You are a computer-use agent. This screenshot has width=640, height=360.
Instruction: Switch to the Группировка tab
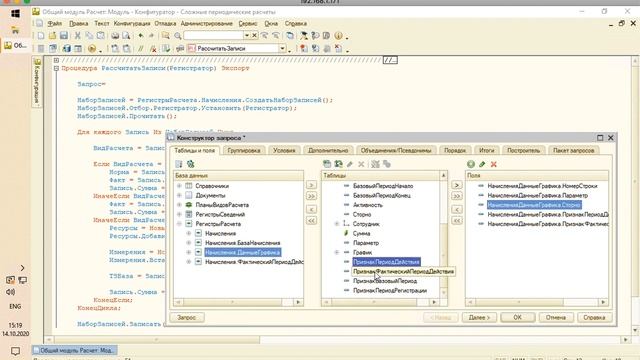pos(244,150)
